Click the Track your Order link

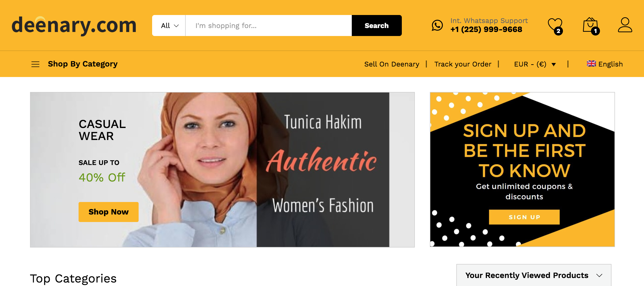(x=463, y=64)
